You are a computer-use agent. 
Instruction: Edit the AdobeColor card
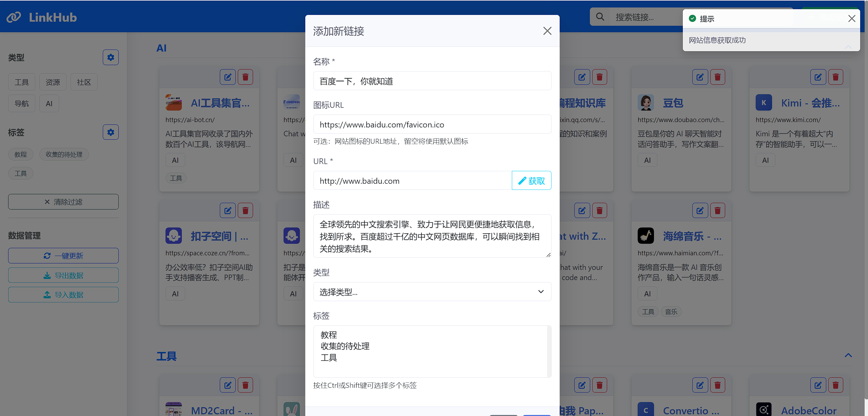(x=818, y=385)
